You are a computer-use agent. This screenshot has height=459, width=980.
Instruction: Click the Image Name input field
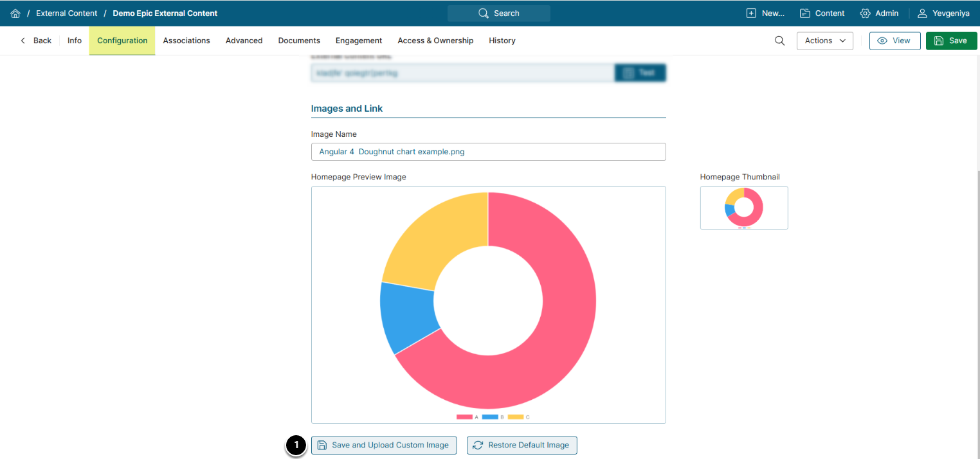tap(488, 152)
